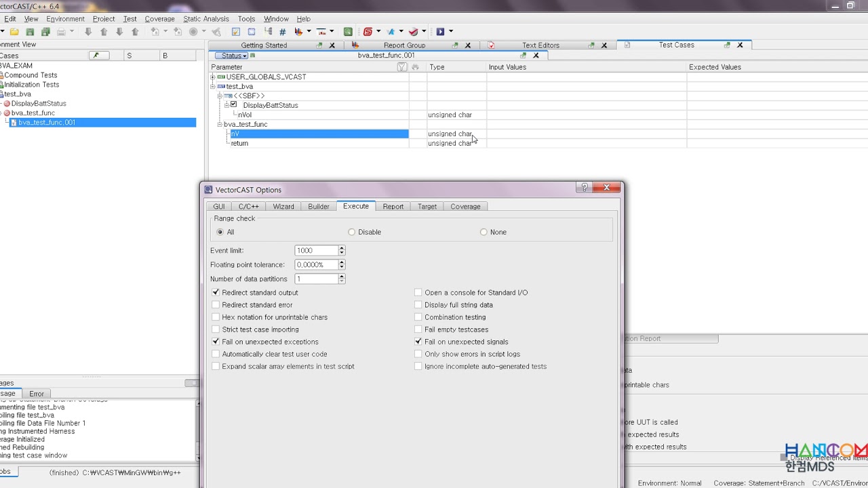This screenshot has height=488, width=868.
Task: Collapse the test_bva tree node
Action: point(213,86)
